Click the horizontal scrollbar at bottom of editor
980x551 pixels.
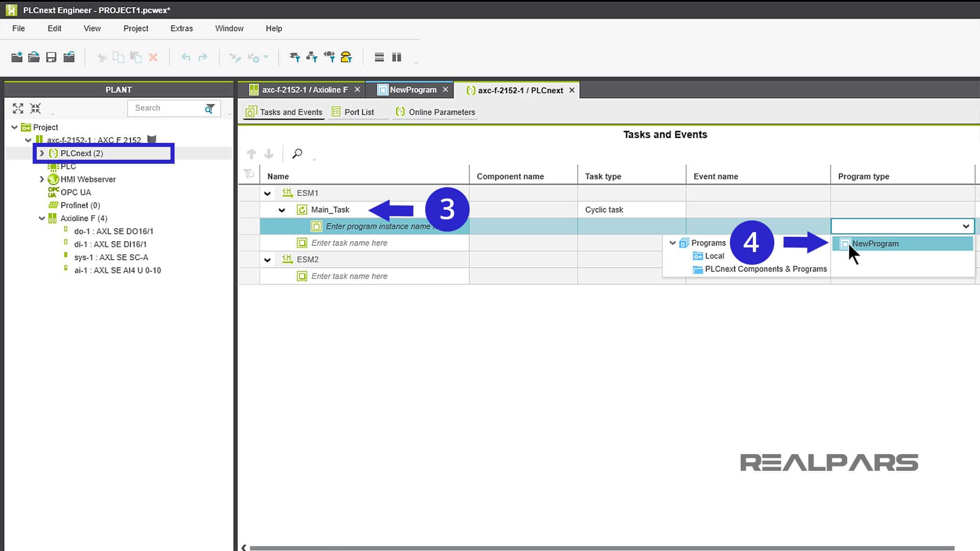602,548
